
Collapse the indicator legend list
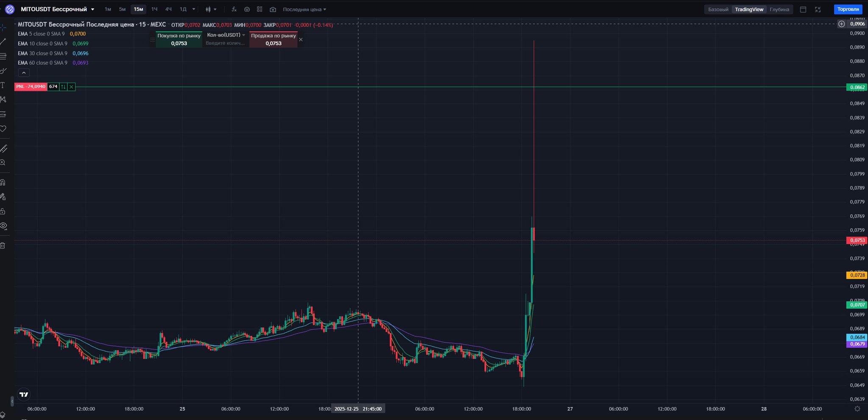(x=24, y=73)
